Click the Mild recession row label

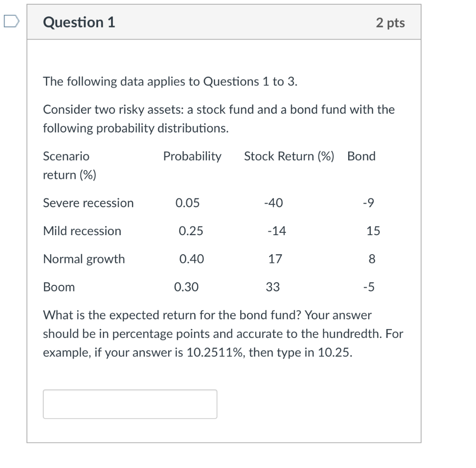(x=82, y=231)
